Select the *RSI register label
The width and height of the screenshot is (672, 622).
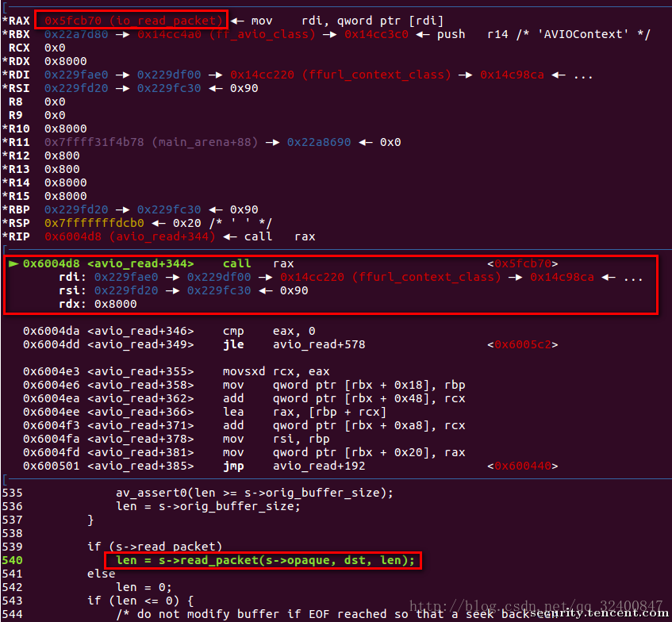(x=16, y=88)
